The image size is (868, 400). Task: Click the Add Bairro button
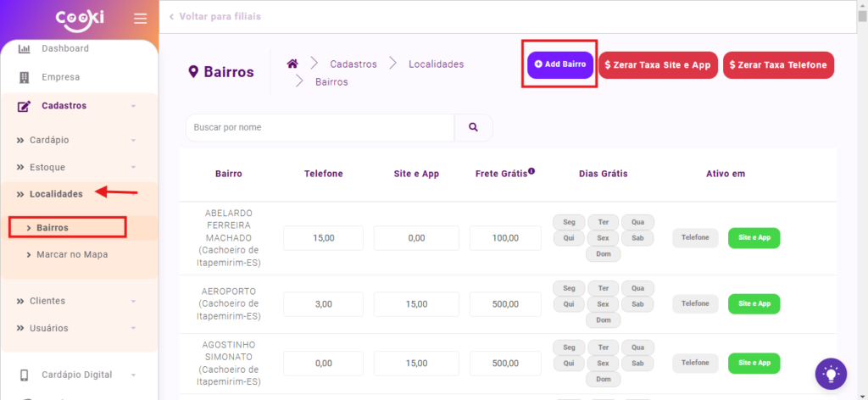559,64
